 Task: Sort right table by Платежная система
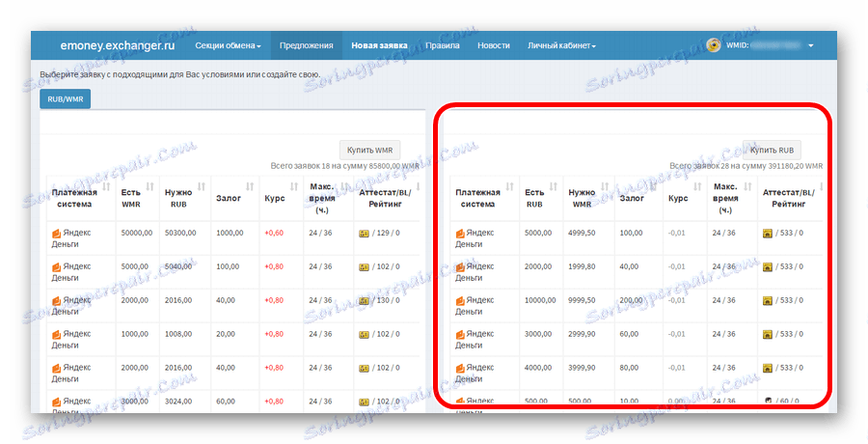point(510,187)
